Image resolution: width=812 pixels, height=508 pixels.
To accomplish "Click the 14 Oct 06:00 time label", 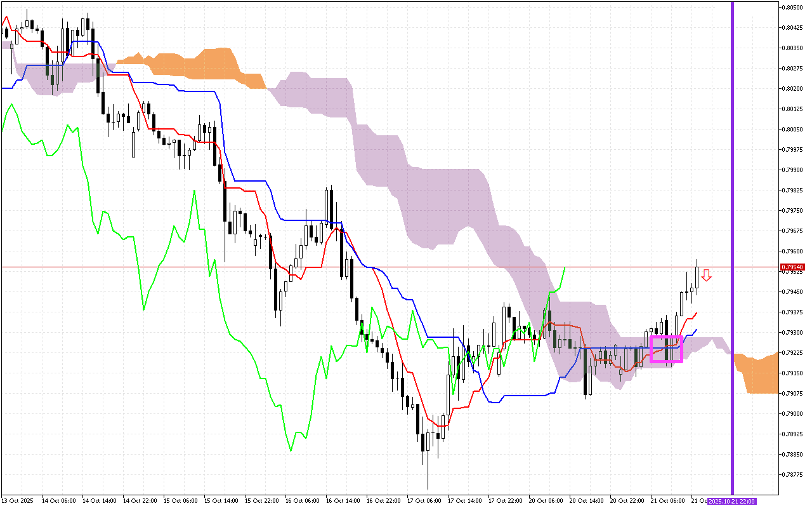I will [60, 501].
